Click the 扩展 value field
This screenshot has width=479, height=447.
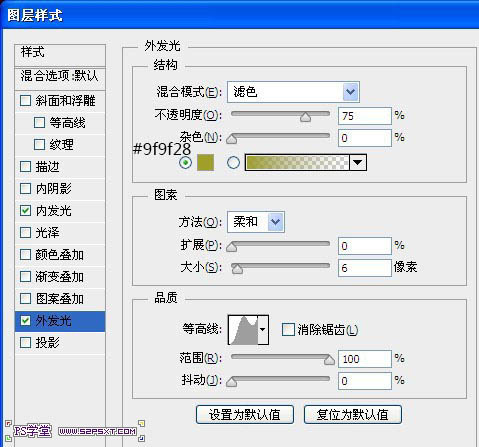click(x=365, y=246)
